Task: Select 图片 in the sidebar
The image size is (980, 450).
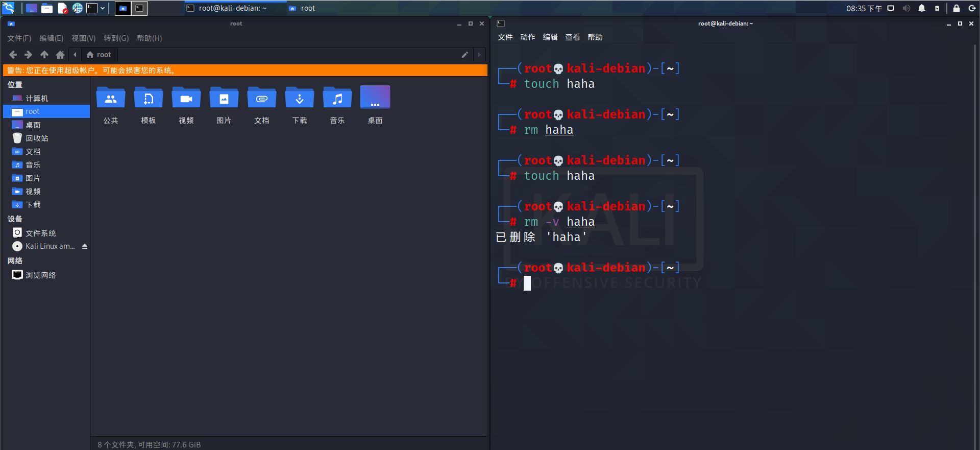Action: [46, 178]
